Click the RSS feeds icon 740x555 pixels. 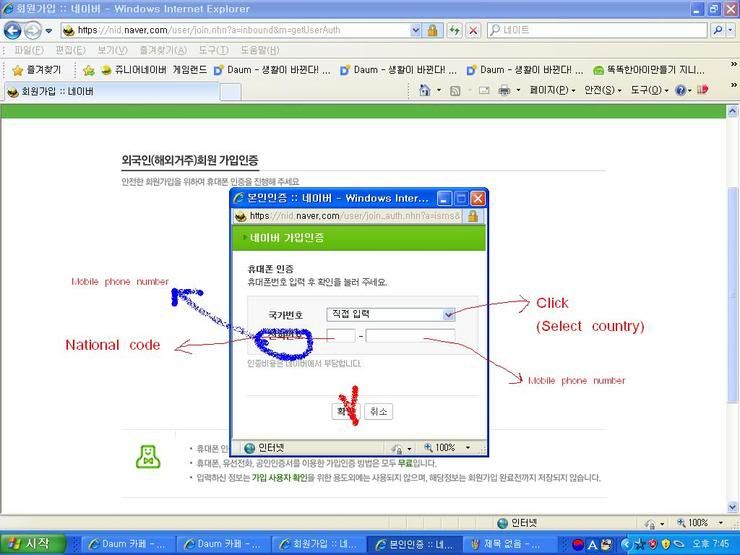point(455,91)
